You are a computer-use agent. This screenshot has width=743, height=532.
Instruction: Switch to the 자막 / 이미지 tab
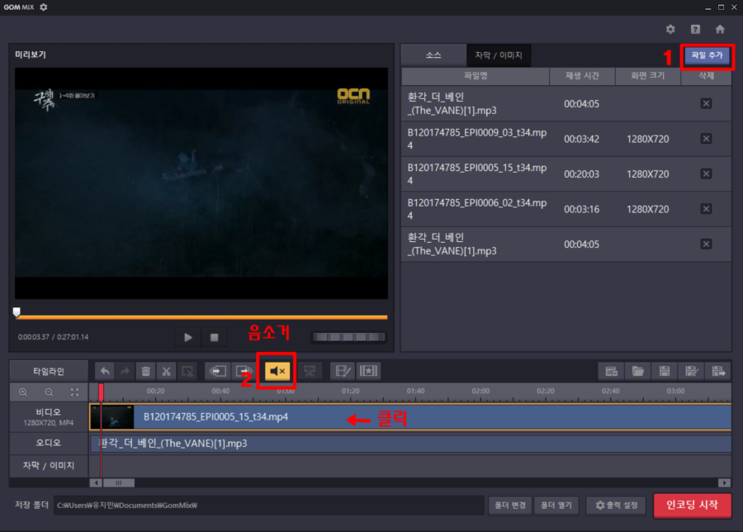tap(498, 55)
